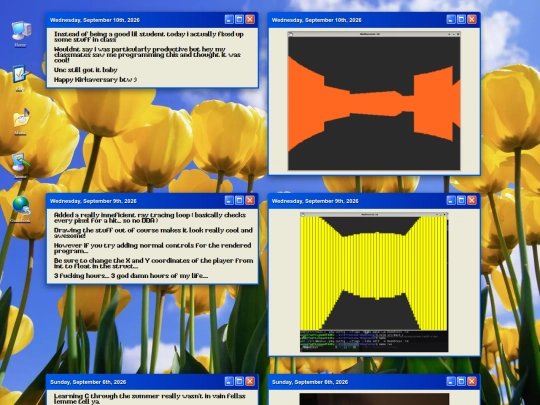Viewport: 540px width, 405px height.
Task: Maximize the September 10th text post window
Action: pos(239,19)
